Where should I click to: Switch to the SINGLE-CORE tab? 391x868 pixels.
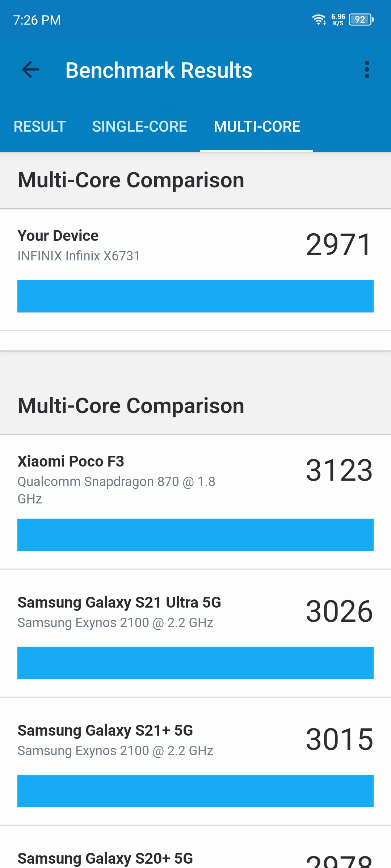click(139, 127)
